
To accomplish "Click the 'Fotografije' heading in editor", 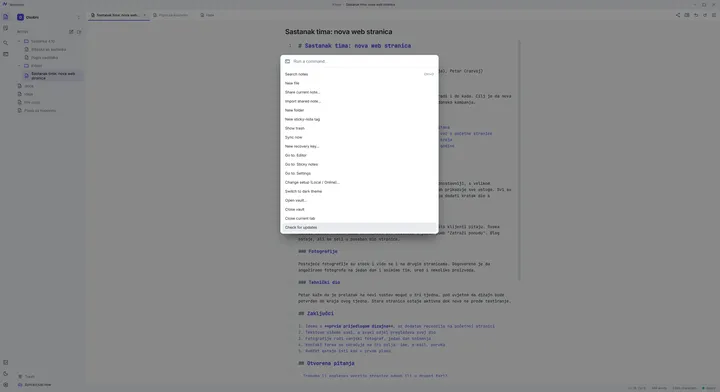I will 323,252.
